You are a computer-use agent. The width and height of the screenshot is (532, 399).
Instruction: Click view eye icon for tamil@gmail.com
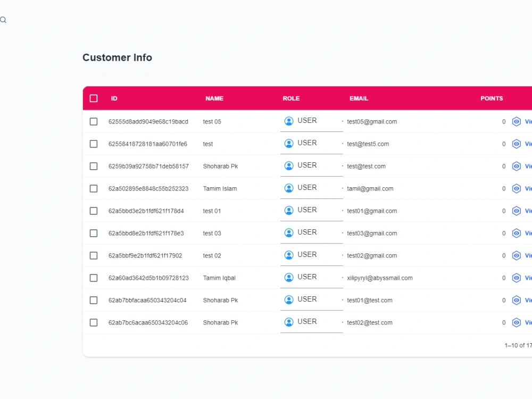tap(517, 189)
